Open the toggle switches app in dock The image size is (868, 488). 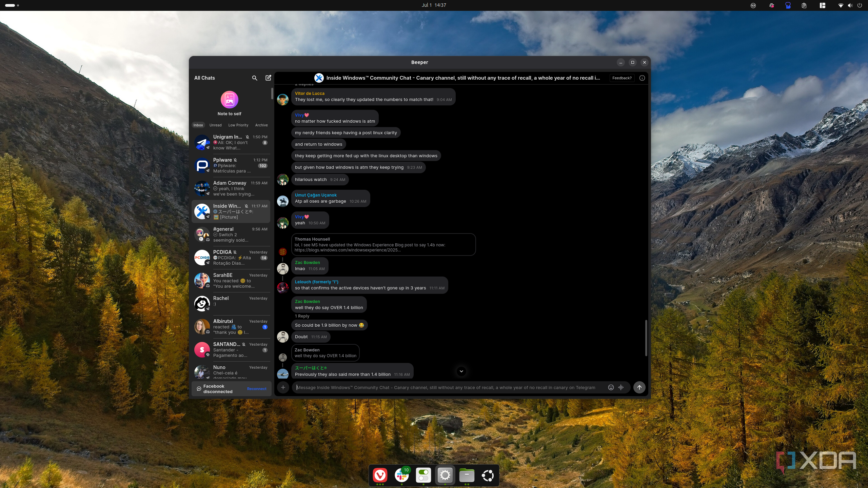pyautogui.click(x=423, y=475)
